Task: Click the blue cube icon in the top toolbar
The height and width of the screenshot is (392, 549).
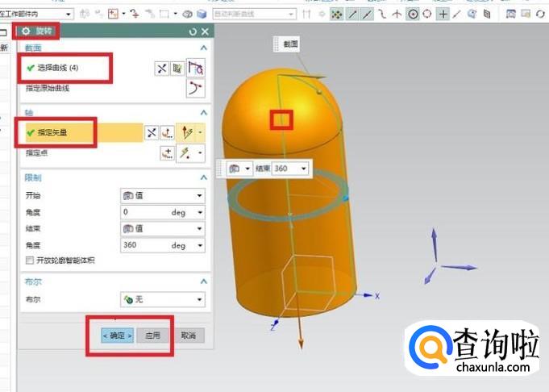Action: (x=202, y=14)
